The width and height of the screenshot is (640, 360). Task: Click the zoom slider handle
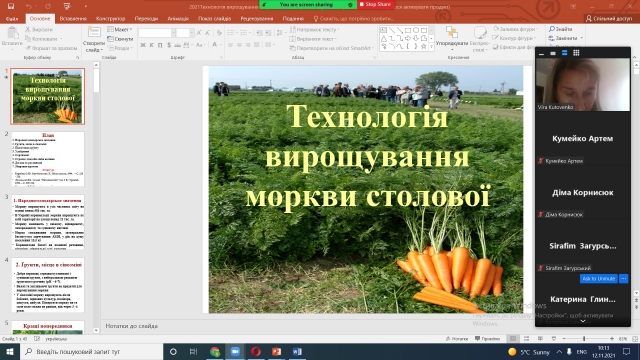pos(584,339)
